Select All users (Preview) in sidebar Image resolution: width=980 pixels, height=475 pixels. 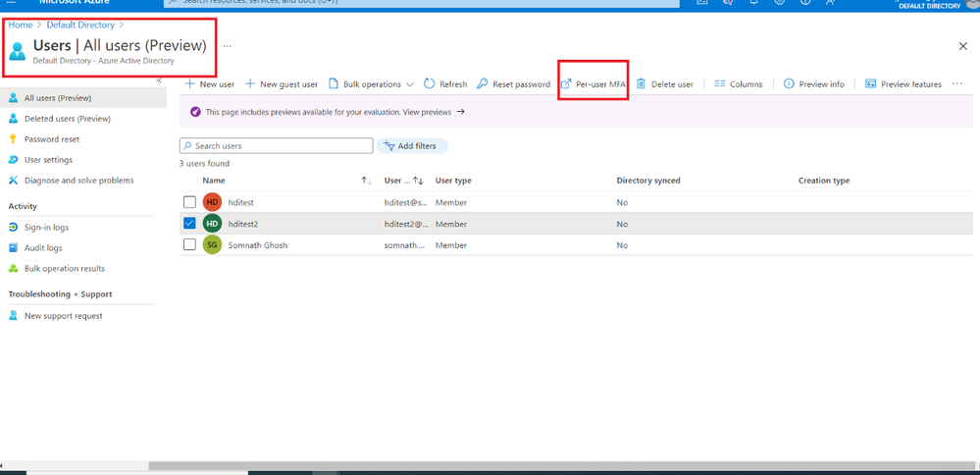(83, 98)
